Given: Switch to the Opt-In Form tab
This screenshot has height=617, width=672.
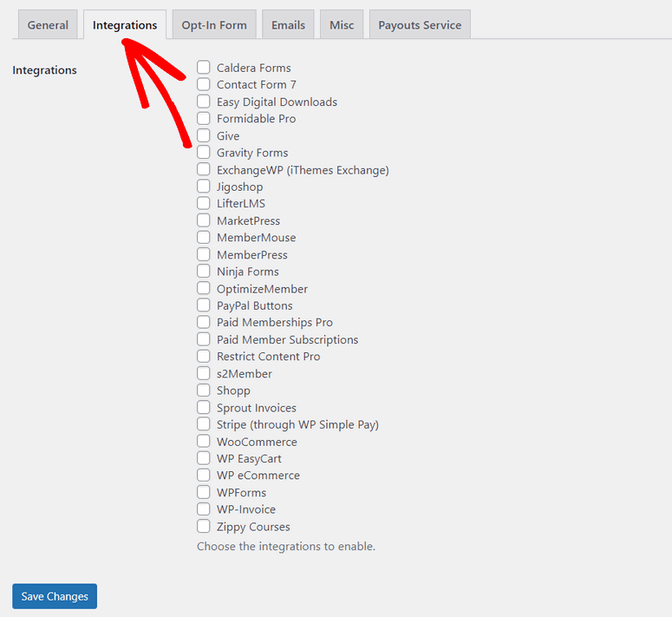Looking at the screenshot, I should (x=214, y=25).
